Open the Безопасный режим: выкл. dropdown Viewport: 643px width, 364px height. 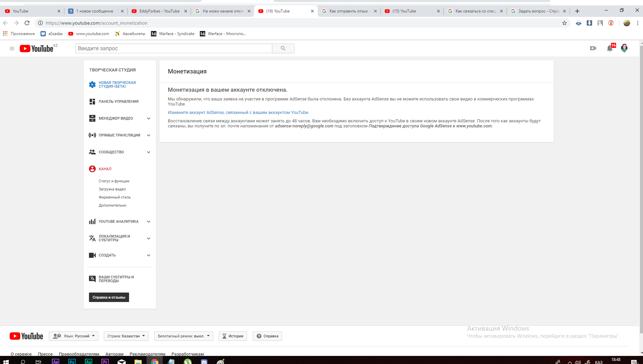184,336
